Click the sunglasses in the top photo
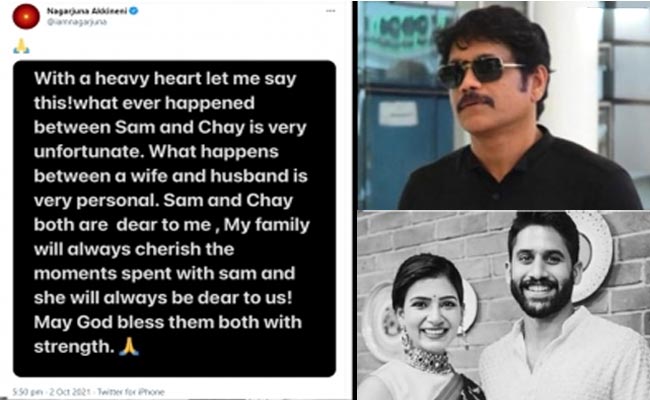 [480, 72]
